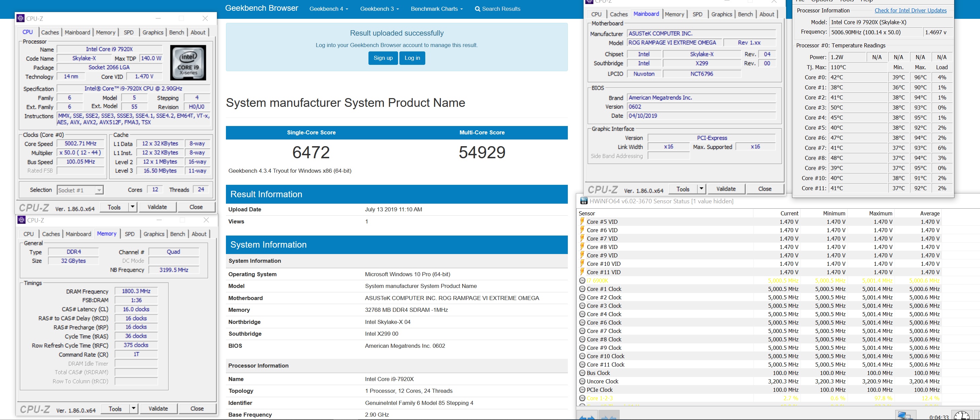The image size is (980, 420).
Task: Expand the Benchmark Charts menu
Action: (x=437, y=9)
